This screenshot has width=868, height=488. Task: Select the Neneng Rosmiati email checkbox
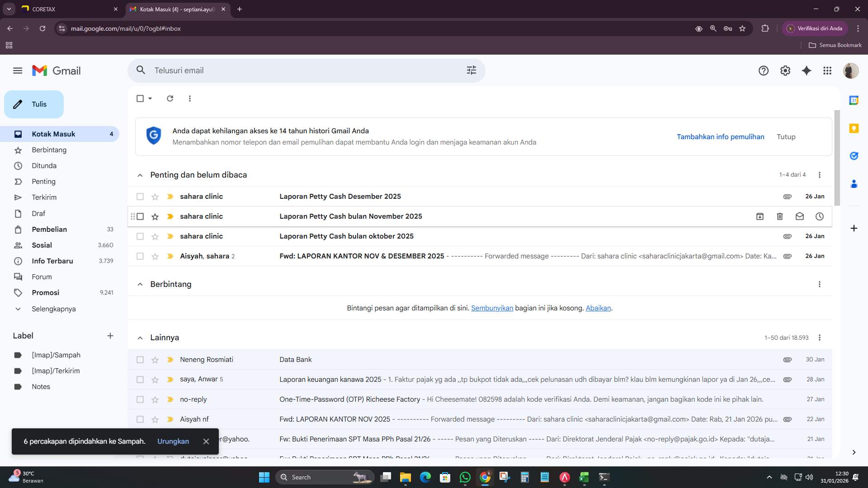[x=140, y=360]
